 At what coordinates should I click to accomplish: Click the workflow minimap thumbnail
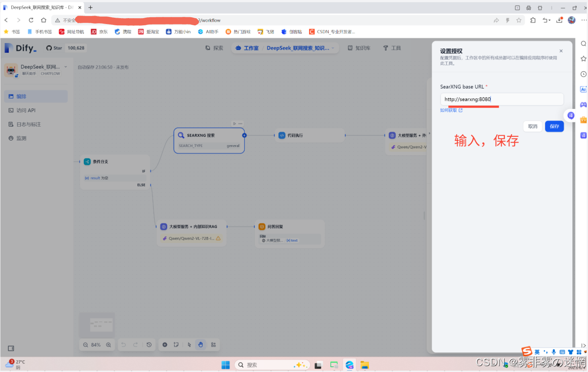pyautogui.click(x=97, y=325)
